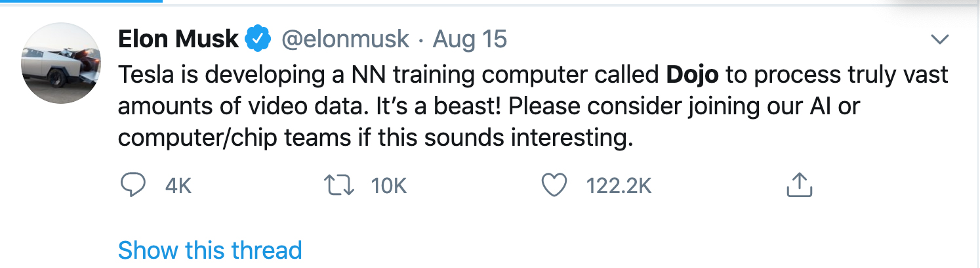Click the reply speech bubble icon
The width and height of the screenshot is (980, 268).
click(x=133, y=186)
